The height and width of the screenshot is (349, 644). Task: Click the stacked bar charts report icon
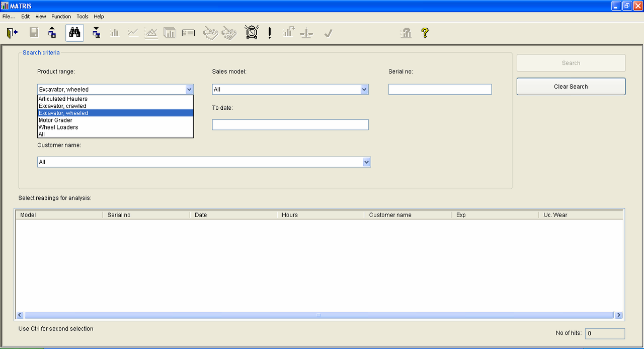(170, 33)
